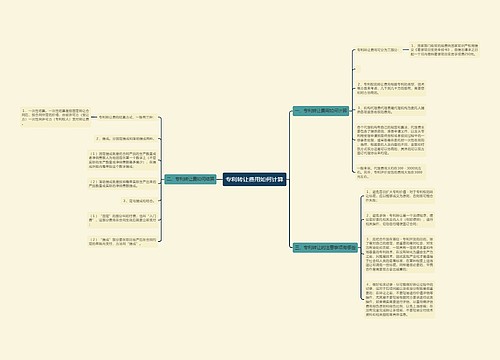
Task: Click the left note (1) about fixed royalty
Action: tap(122, 160)
